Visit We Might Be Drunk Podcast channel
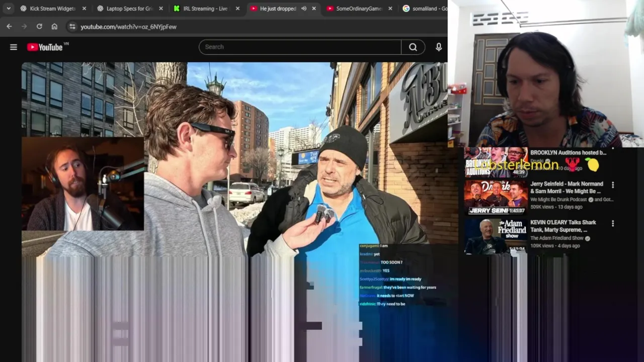644x362 pixels. click(559, 200)
